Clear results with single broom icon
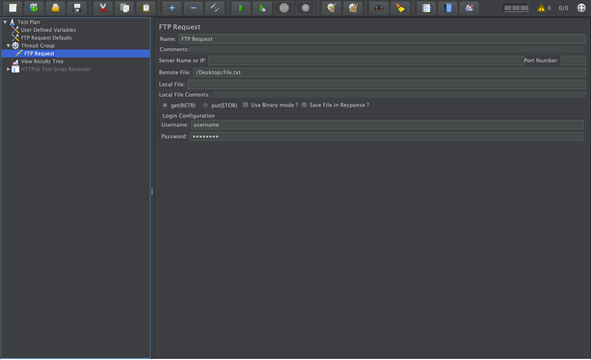The width and height of the screenshot is (591, 360). coord(331,8)
